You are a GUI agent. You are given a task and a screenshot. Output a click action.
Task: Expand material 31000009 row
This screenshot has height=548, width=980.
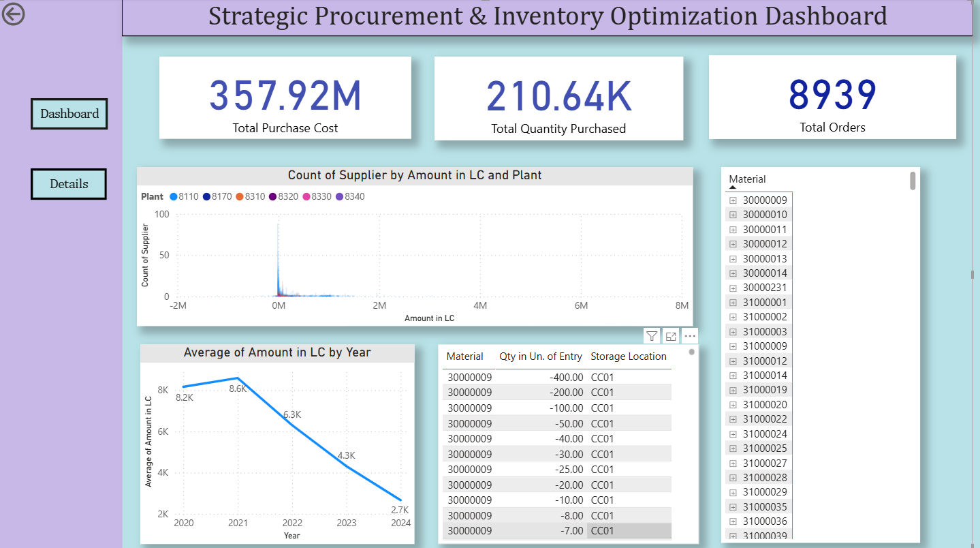pyautogui.click(x=733, y=346)
